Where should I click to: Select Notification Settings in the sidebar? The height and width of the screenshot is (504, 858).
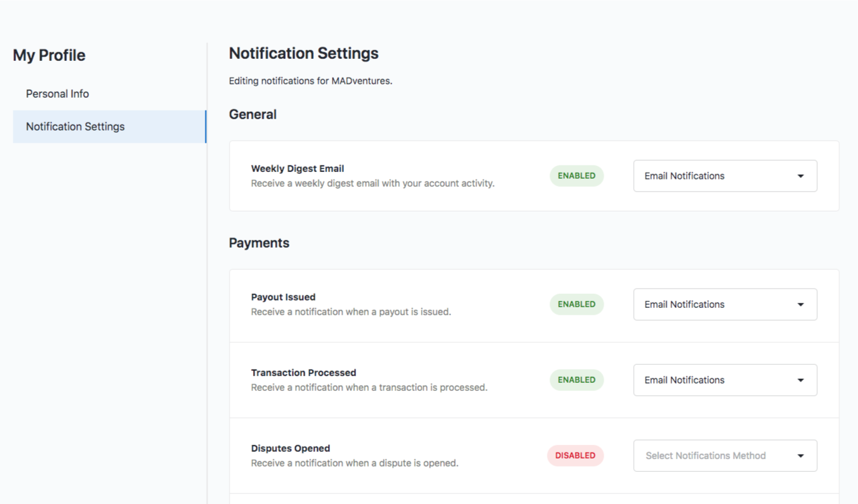(x=75, y=127)
